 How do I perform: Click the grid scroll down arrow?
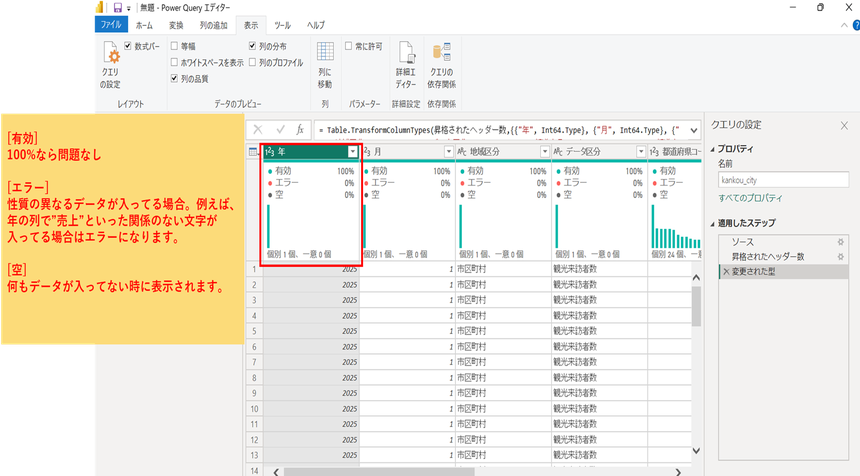pyautogui.click(x=696, y=451)
